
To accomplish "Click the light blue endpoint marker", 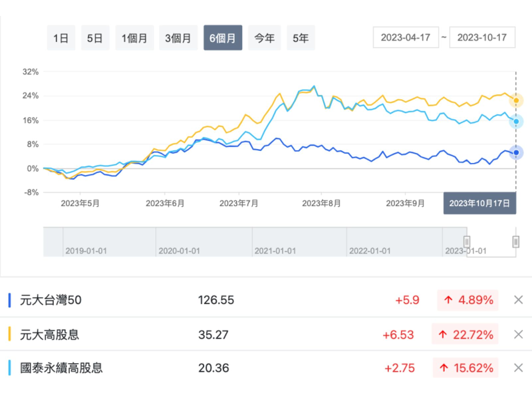I will pos(516,121).
